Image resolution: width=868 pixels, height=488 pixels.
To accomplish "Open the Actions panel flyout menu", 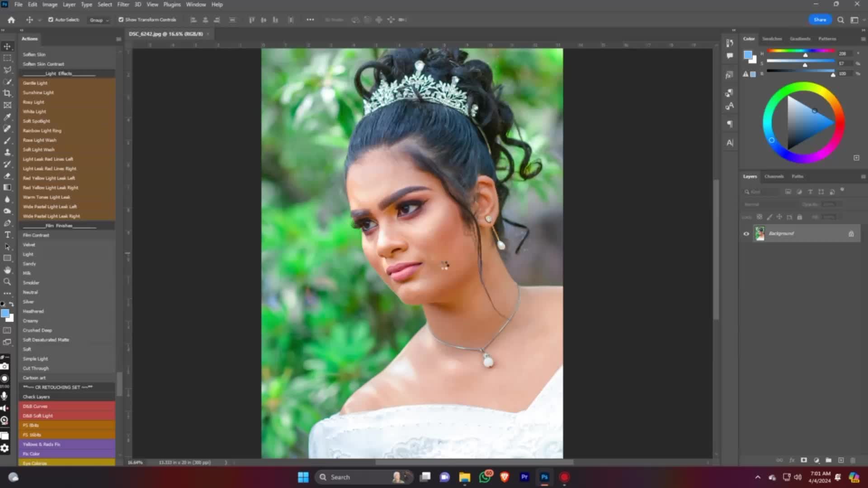I will 118,39.
